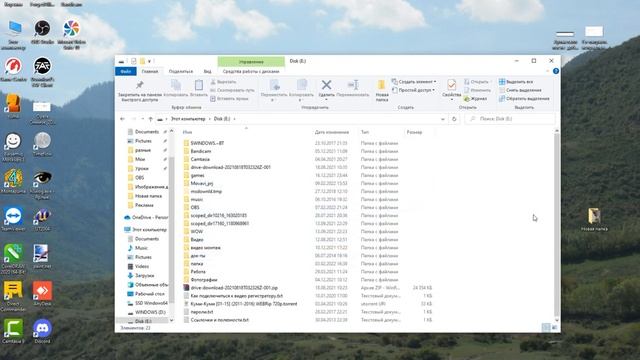Open OneDrive in navigation pane

pyautogui.click(x=147, y=217)
